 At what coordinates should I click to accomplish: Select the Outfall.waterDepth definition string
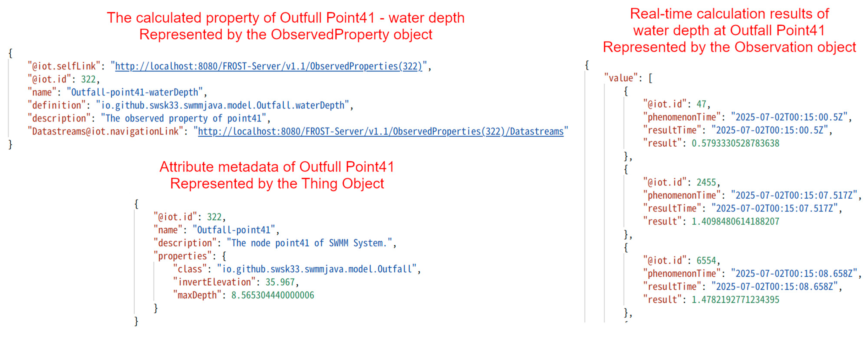(222, 105)
